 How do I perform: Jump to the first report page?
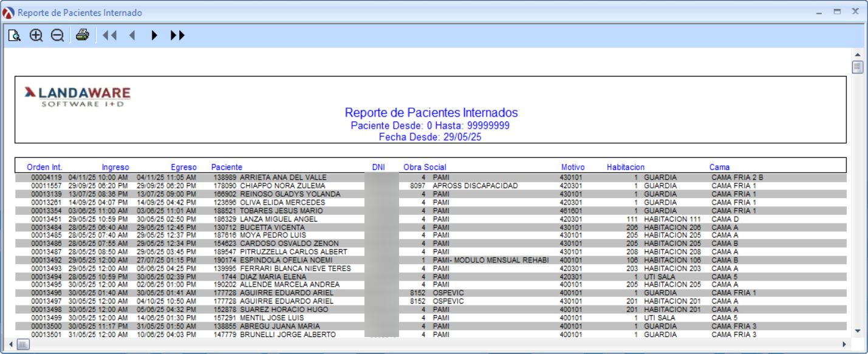pyautogui.click(x=109, y=36)
